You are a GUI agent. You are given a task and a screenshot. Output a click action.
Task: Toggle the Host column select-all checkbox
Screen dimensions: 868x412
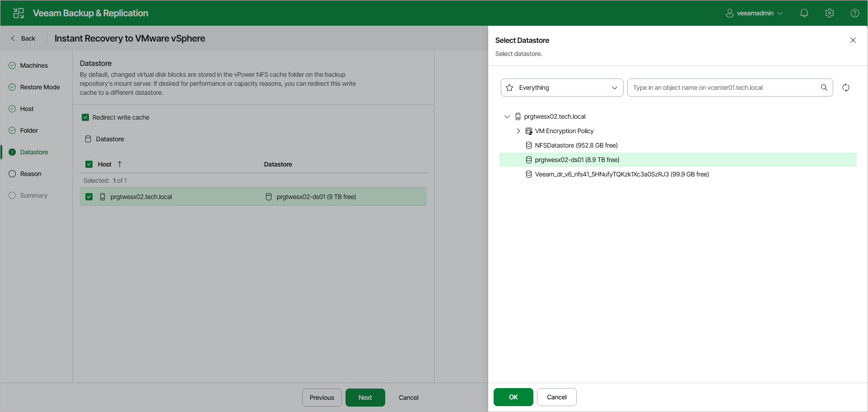(x=89, y=164)
